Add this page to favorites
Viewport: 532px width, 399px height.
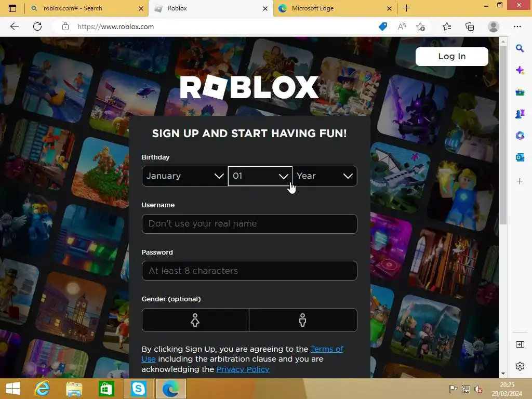click(x=420, y=26)
